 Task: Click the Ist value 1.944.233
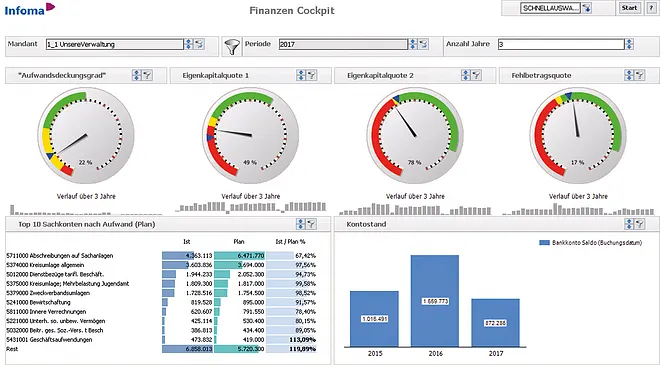[x=199, y=274]
